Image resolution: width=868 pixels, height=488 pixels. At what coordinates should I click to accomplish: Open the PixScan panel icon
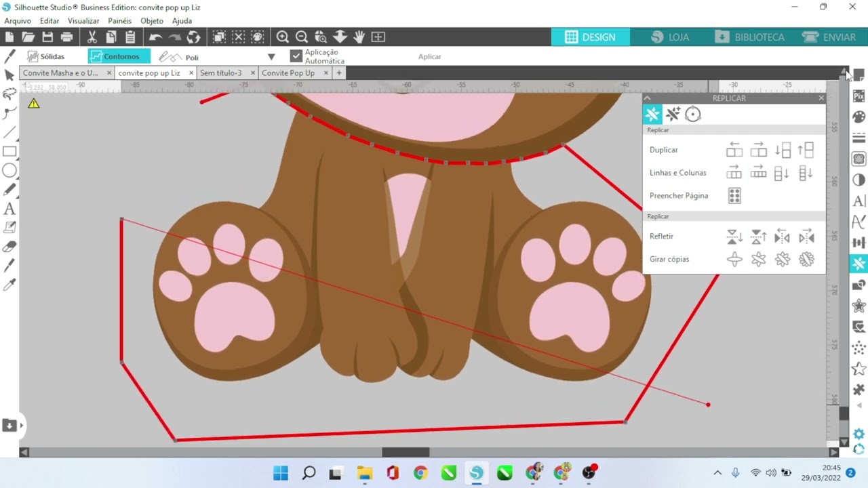pos(859,96)
